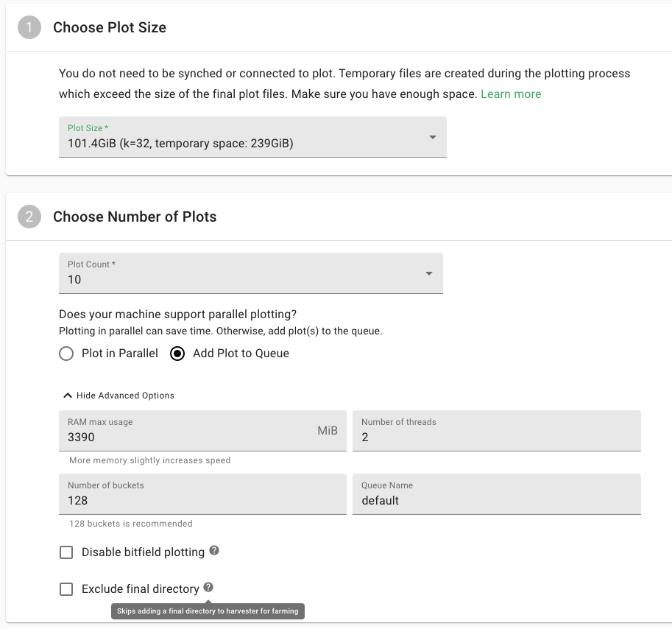Click the step 2 number badge
Image resolution: width=672 pixels, height=629 pixels.
pyautogui.click(x=29, y=217)
